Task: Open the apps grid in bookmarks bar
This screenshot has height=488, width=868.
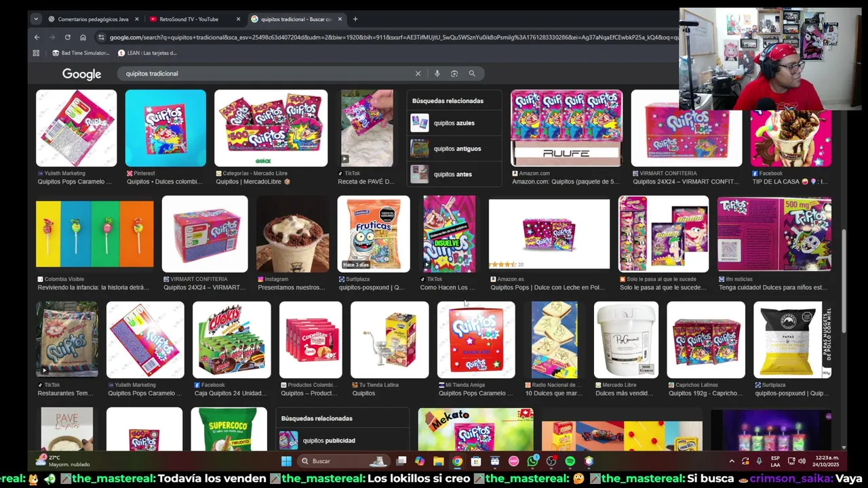Action: [36, 53]
